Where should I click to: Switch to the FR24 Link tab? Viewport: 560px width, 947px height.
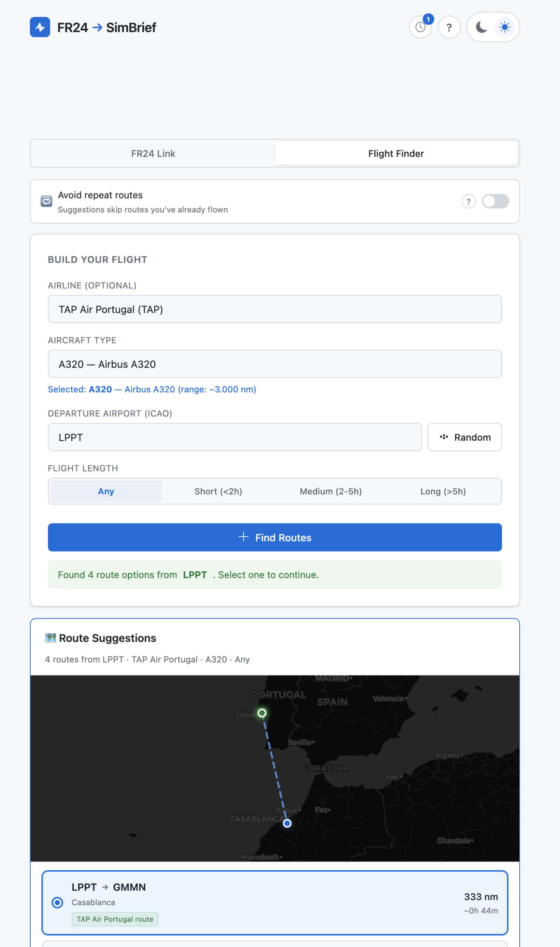tap(153, 154)
